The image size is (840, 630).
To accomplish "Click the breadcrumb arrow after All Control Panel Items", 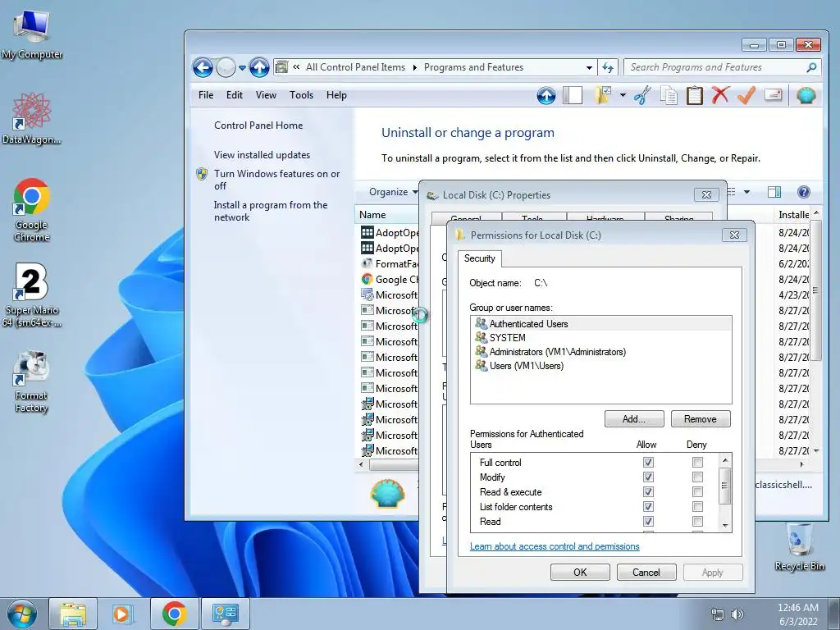I will coord(414,68).
